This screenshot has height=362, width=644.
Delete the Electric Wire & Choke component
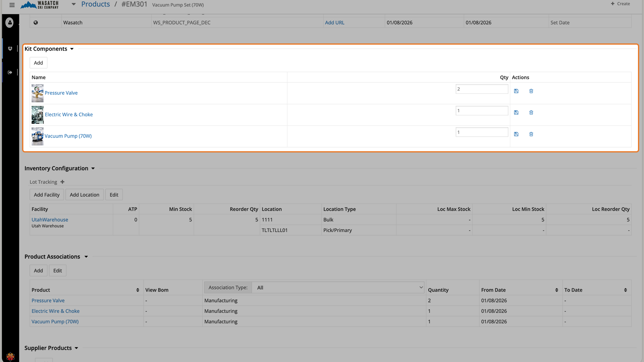(531, 112)
